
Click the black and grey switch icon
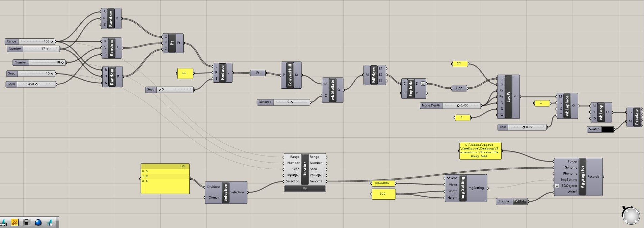point(26,222)
